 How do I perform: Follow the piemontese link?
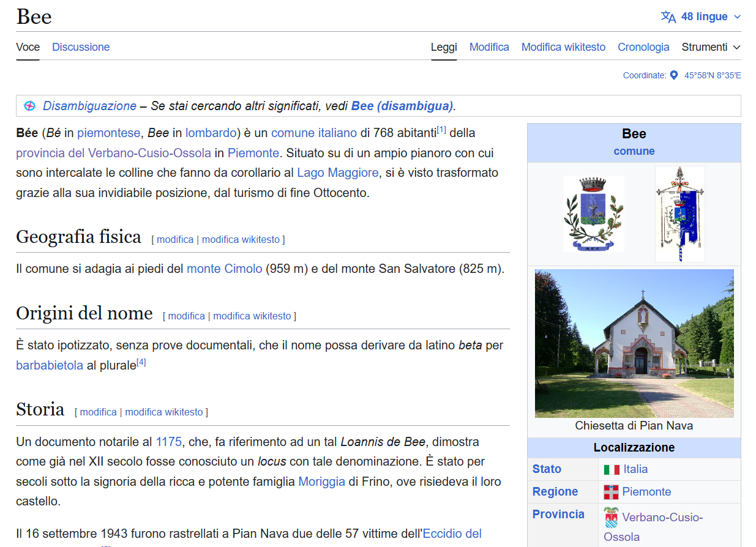click(110, 133)
